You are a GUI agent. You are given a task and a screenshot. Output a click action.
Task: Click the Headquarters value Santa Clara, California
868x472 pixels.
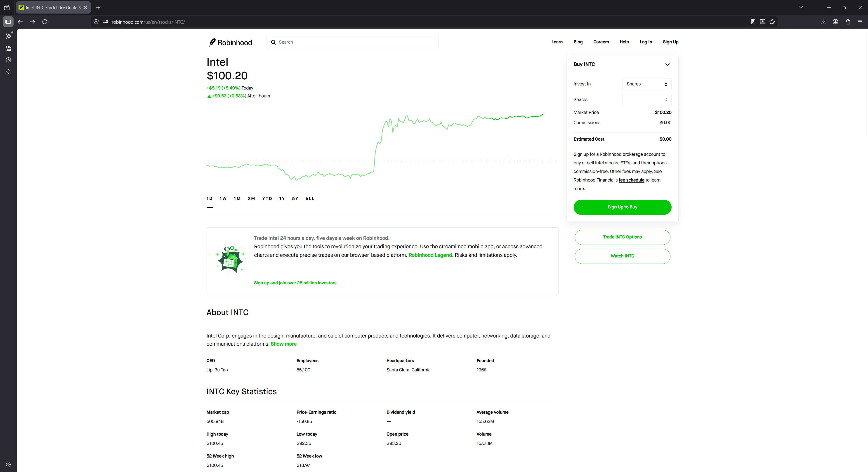click(x=408, y=370)
